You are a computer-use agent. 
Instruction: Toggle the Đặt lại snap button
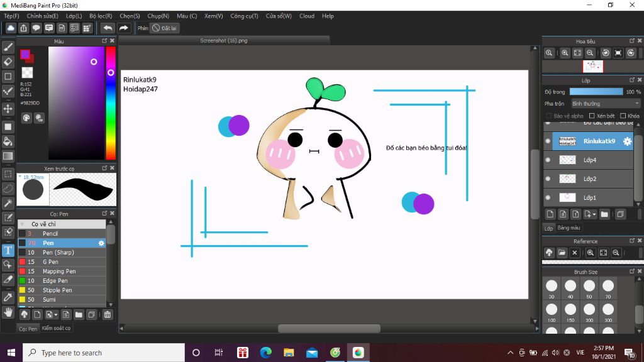pos(164,28)
